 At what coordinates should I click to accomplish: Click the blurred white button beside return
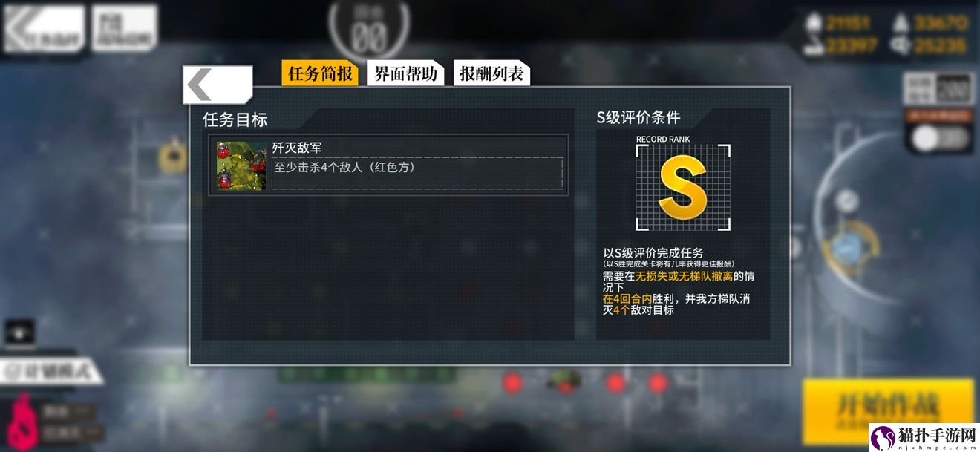point(124,30)
